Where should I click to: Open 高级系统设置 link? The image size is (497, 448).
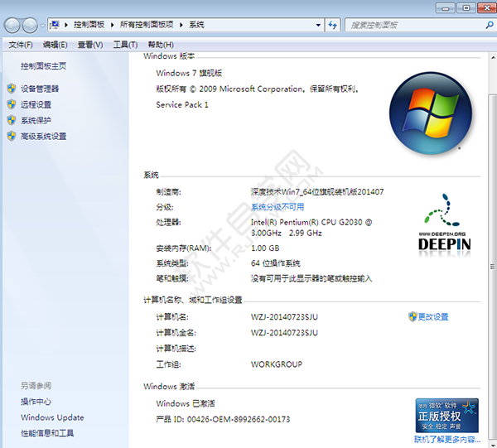click(x=43, y=137)
